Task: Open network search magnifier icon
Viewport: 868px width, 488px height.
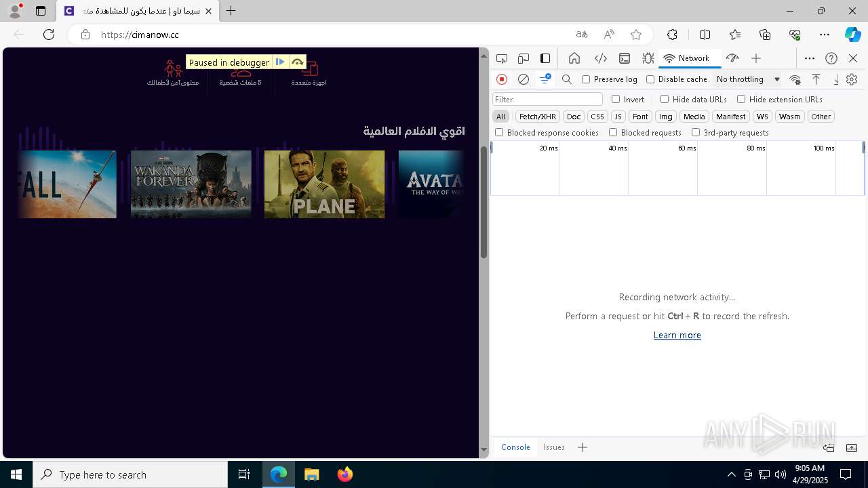Action: (567, 79)
